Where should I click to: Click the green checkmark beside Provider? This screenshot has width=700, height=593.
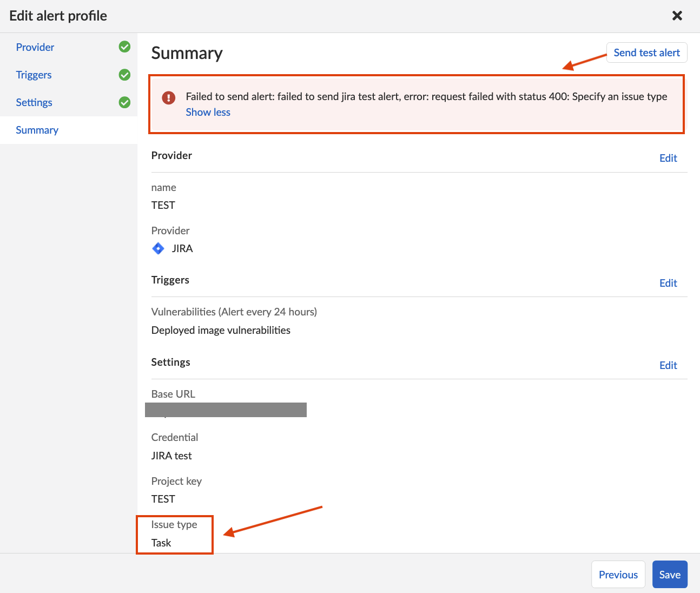(124, 47)
